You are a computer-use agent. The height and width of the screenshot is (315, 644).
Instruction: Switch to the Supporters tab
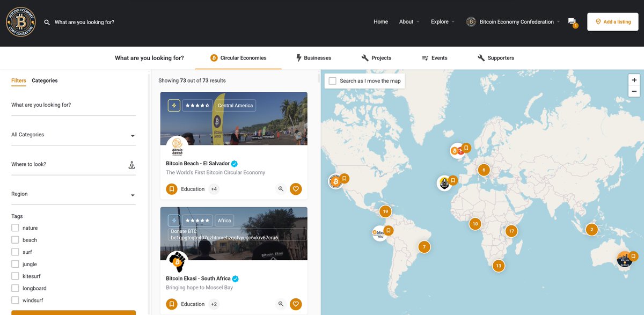click(x=496, y=58)
